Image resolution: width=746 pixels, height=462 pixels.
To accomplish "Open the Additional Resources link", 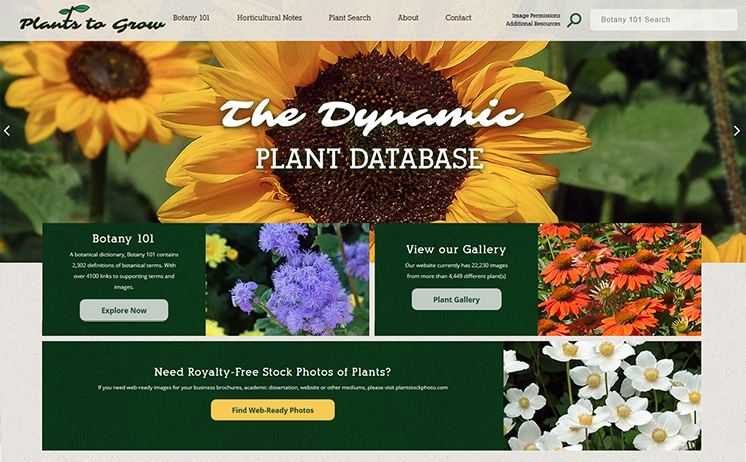I will [533, 24].
